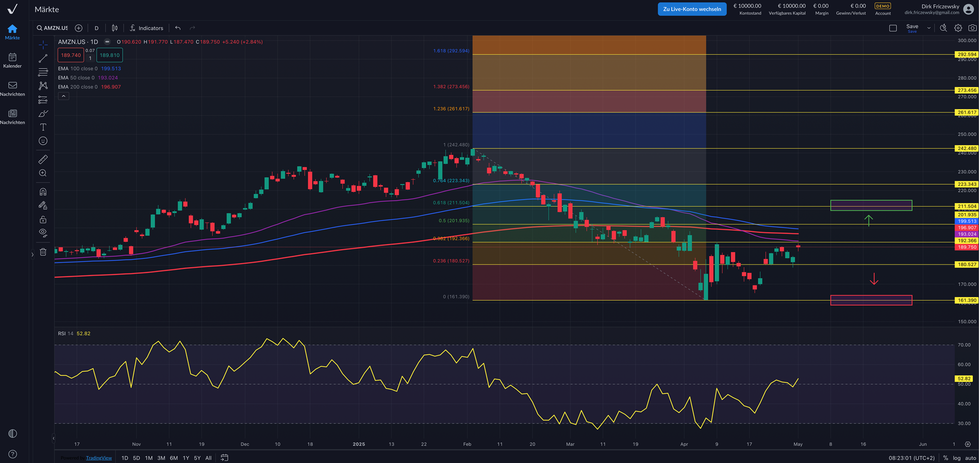Open chart settings gear icon
This screenshot has width=980, height=463.
click(958, 28)
